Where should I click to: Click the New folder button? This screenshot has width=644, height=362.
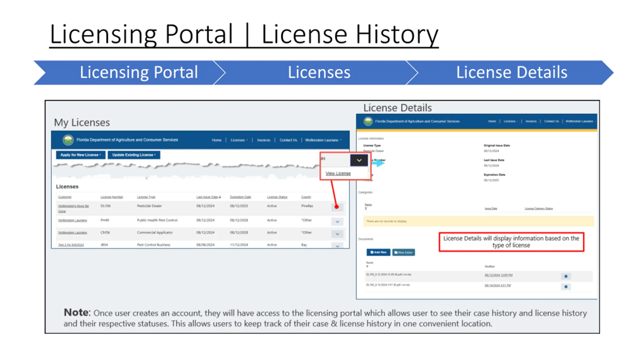[404, 252]
